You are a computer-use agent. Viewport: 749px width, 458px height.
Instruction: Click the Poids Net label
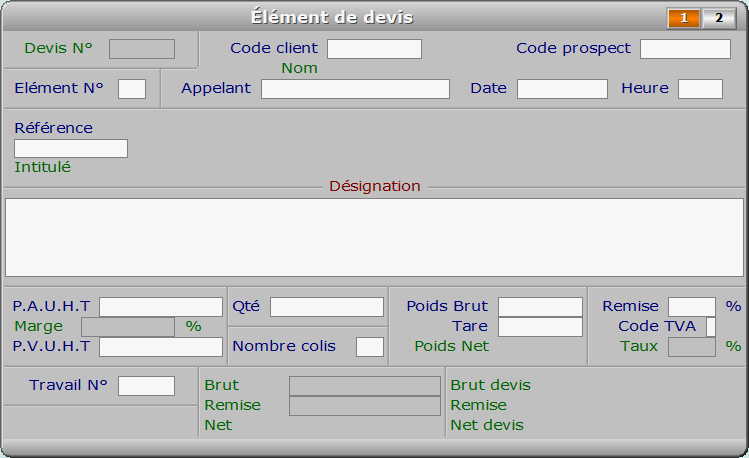click(x=451, y=346)
